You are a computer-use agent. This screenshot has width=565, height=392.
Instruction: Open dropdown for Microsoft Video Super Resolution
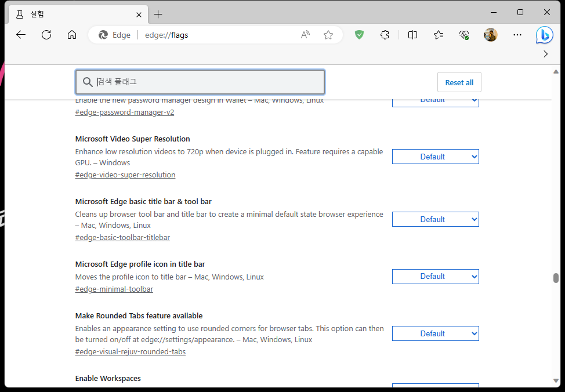click(x=435, y=157)
